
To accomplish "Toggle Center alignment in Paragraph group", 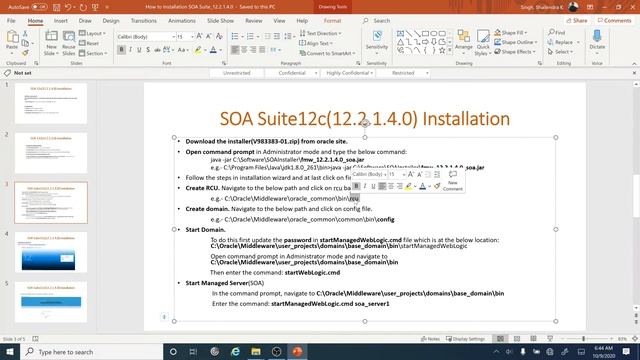I will point(244,50).
